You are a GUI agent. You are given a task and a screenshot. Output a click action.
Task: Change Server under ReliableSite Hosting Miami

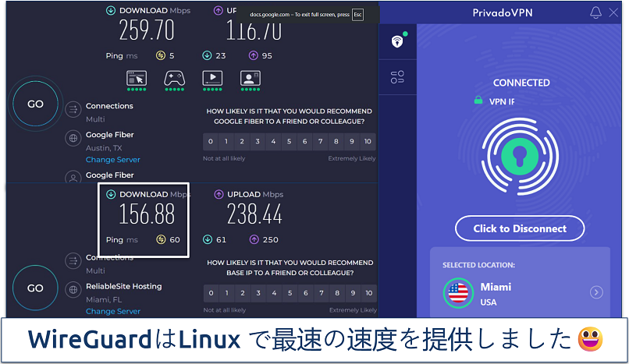113,311
